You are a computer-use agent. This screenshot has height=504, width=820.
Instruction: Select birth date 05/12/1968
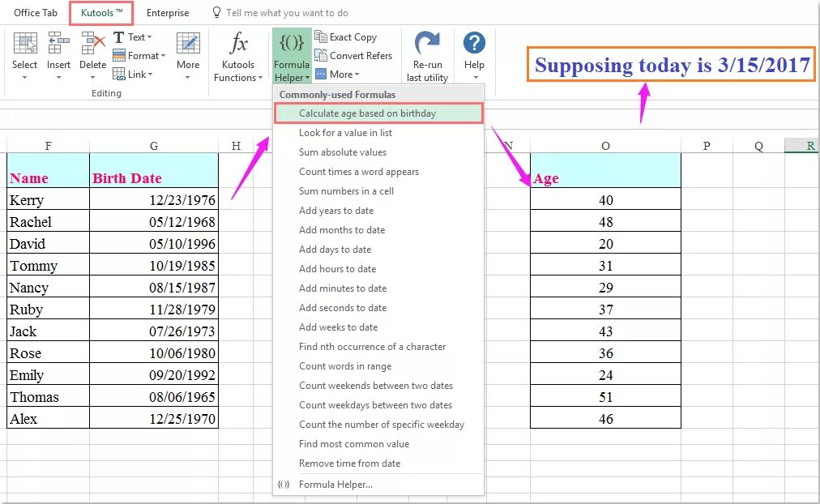(154, 222)
